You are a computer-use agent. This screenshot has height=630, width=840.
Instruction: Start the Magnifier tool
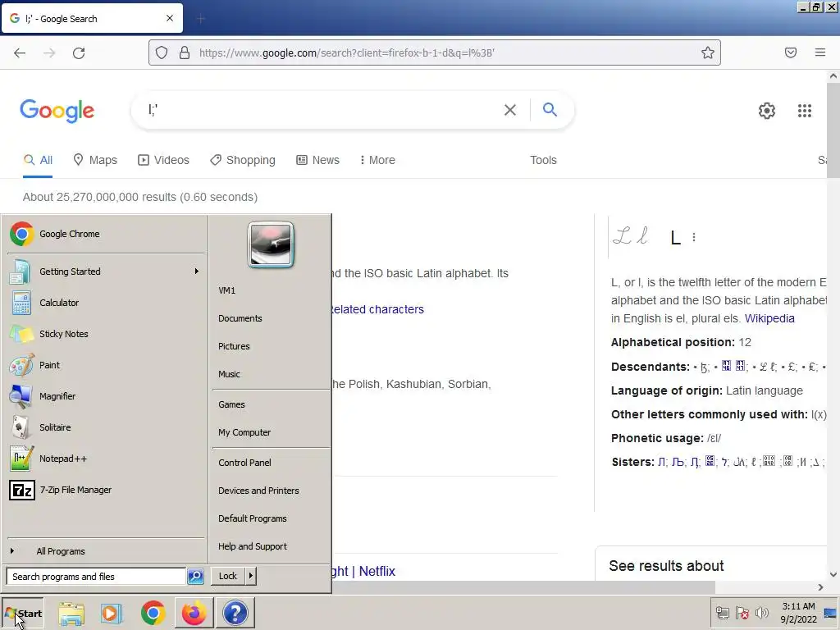[x=106, y=396]
